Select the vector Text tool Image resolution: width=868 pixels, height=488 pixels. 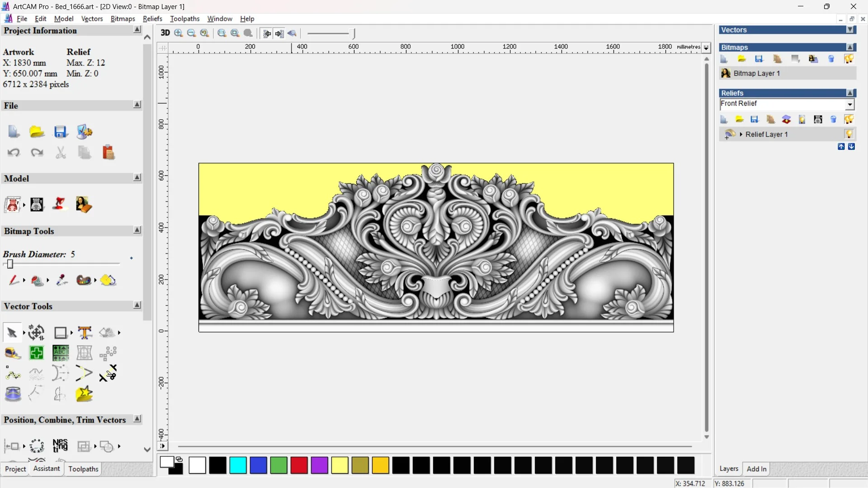click(x=85, y=333)
